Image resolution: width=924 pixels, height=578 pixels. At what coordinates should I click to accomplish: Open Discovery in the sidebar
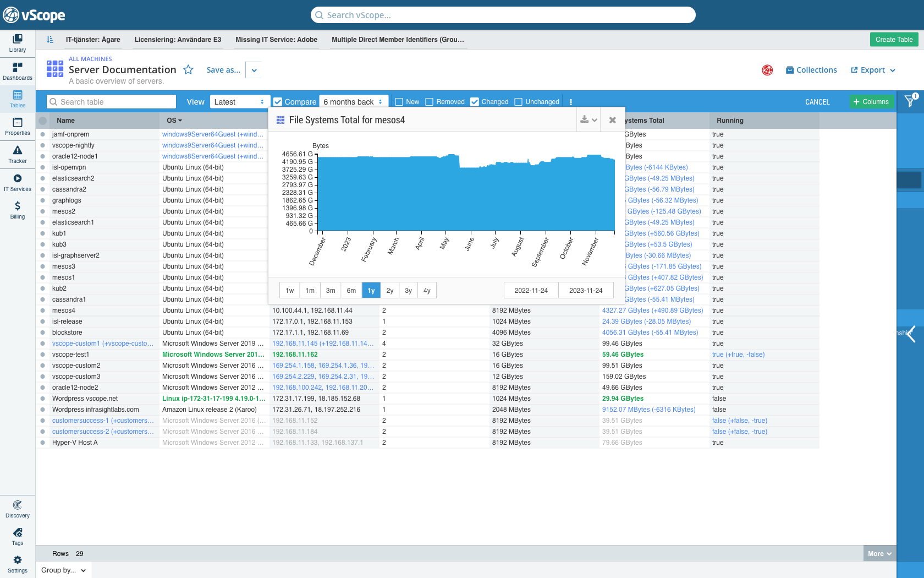[18, 509]
